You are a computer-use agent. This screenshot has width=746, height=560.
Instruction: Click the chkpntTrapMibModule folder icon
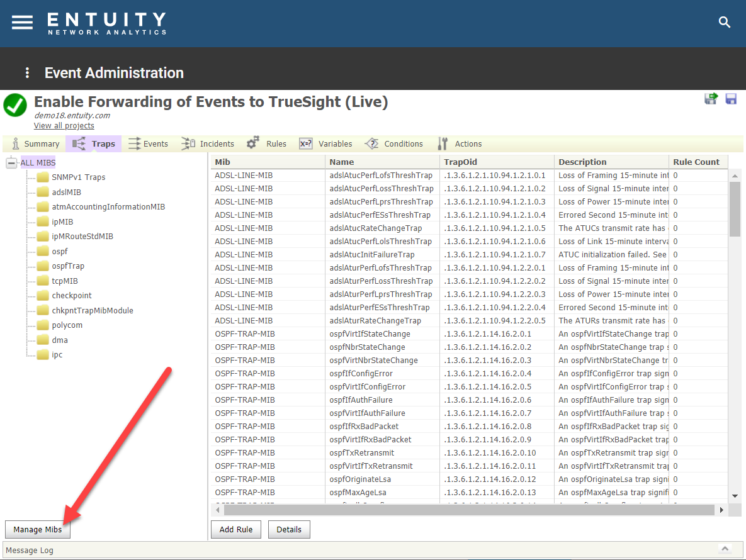43,310
